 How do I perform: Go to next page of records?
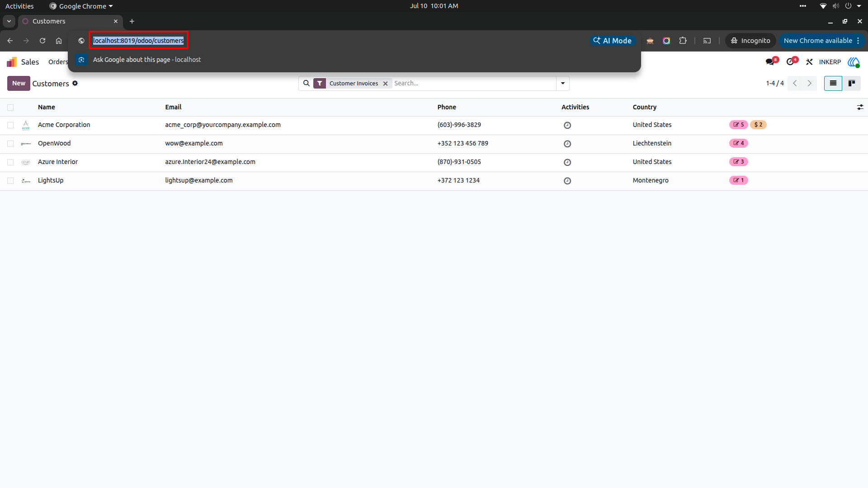pyautogui.click(x=810, y=83)
